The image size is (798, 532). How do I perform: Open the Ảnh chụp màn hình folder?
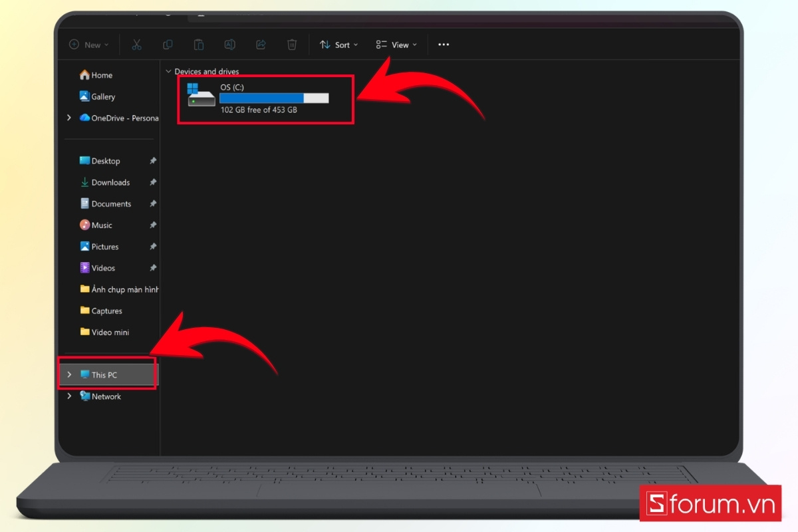(118, 289)
